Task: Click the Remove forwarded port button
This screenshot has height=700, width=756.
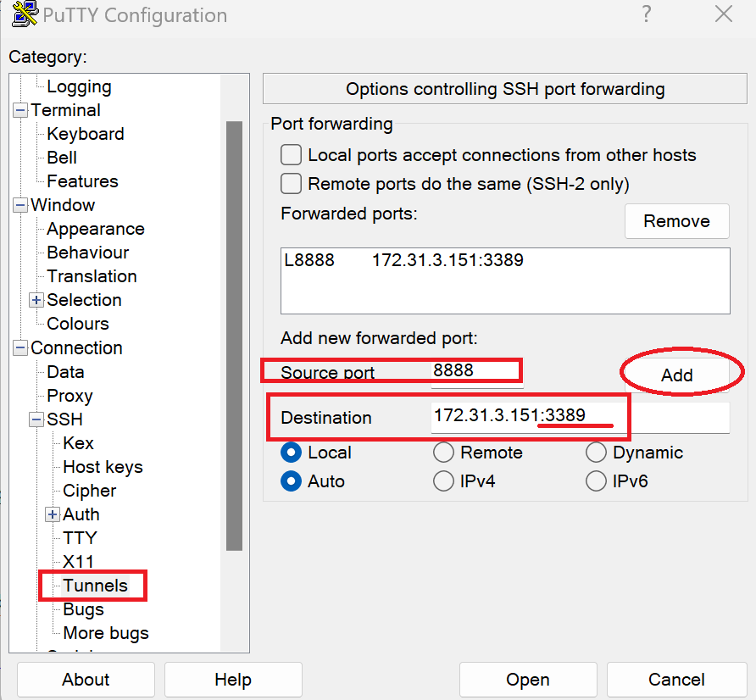Action: [x=677, y=221]
